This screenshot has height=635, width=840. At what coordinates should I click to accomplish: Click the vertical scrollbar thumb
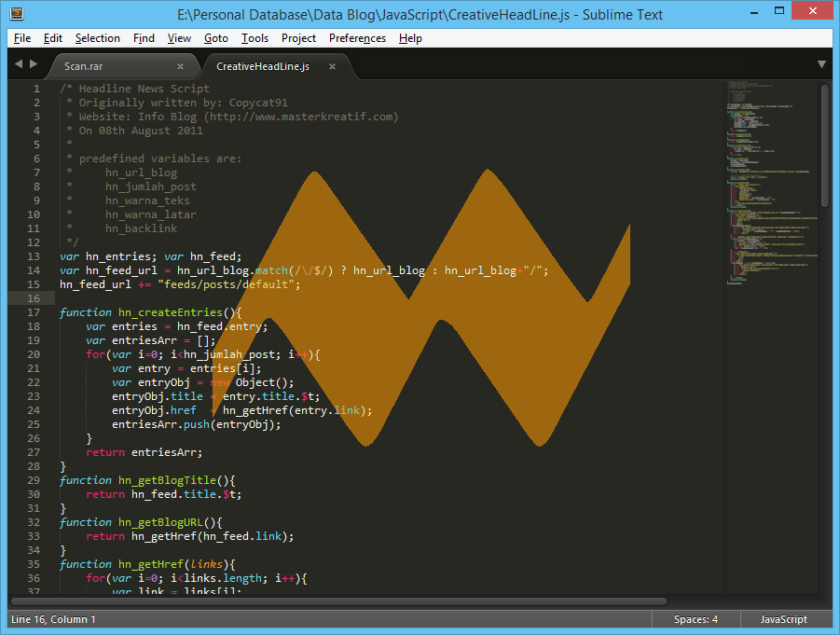[825, 145]
